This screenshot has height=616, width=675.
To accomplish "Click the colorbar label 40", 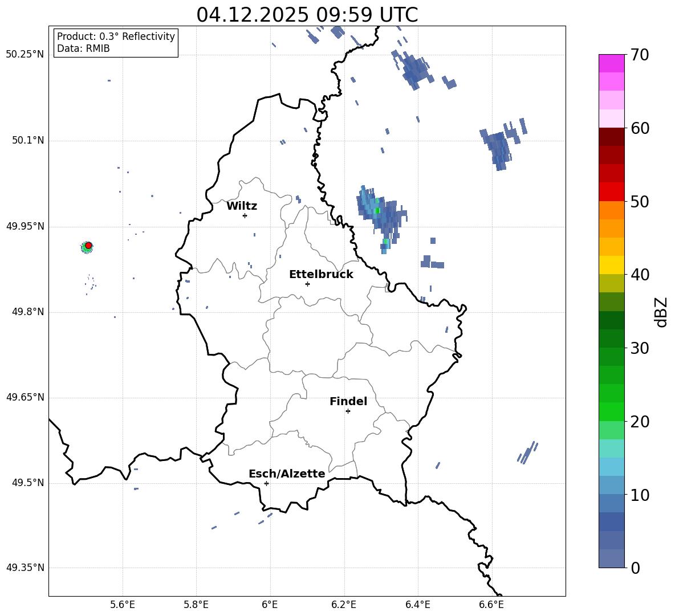I will click(x=640, y=275).
